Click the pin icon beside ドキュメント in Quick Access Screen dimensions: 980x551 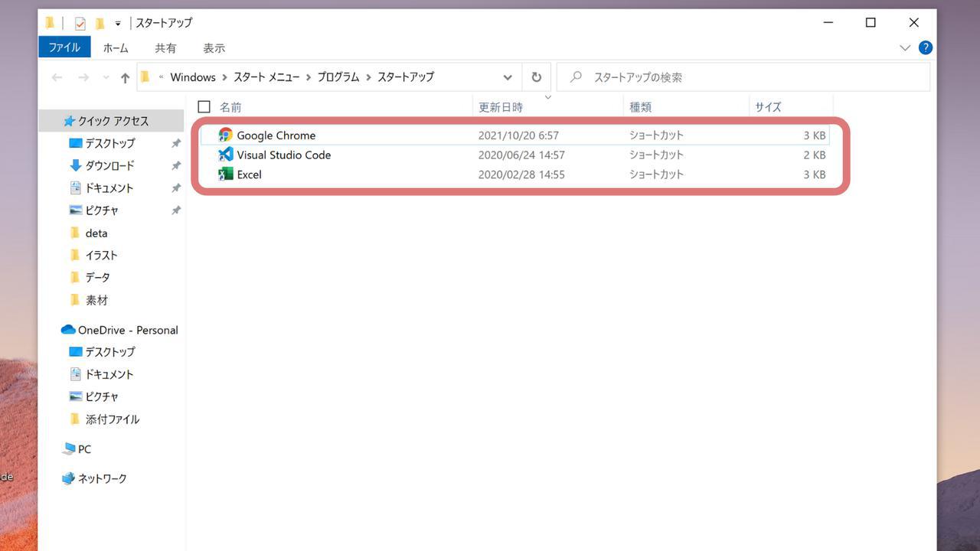point(176,187)
